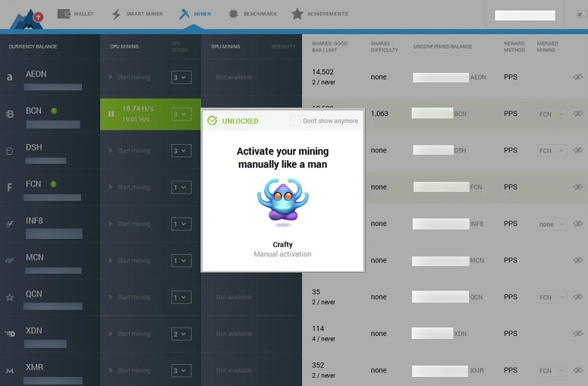Click the chip Benchmark icon
The image size is (588, 386).
point(233,14)
